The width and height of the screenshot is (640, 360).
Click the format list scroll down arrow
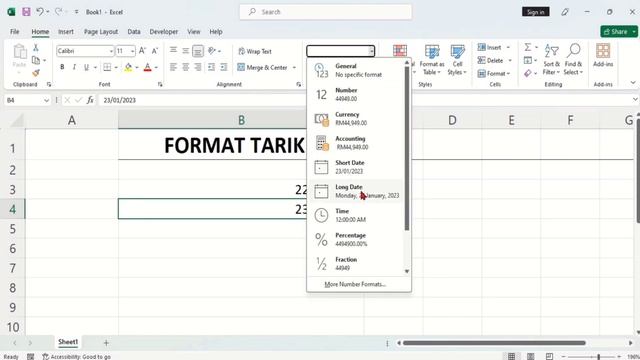click(x=407, y=271)
